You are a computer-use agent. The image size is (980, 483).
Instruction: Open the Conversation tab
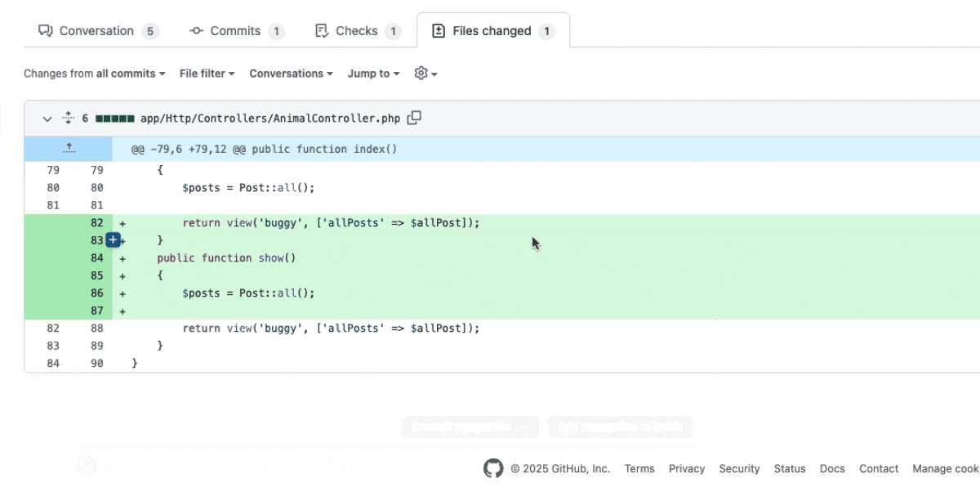98,31
